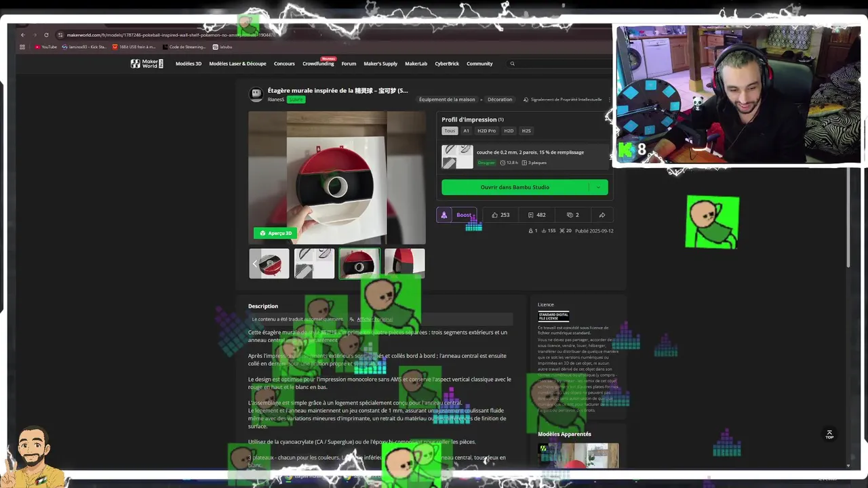Select the plate layout thumbnail
Image resolution: width=868 pixels, height=488 pixels.
pyautogui.click(x=315, y=264)
